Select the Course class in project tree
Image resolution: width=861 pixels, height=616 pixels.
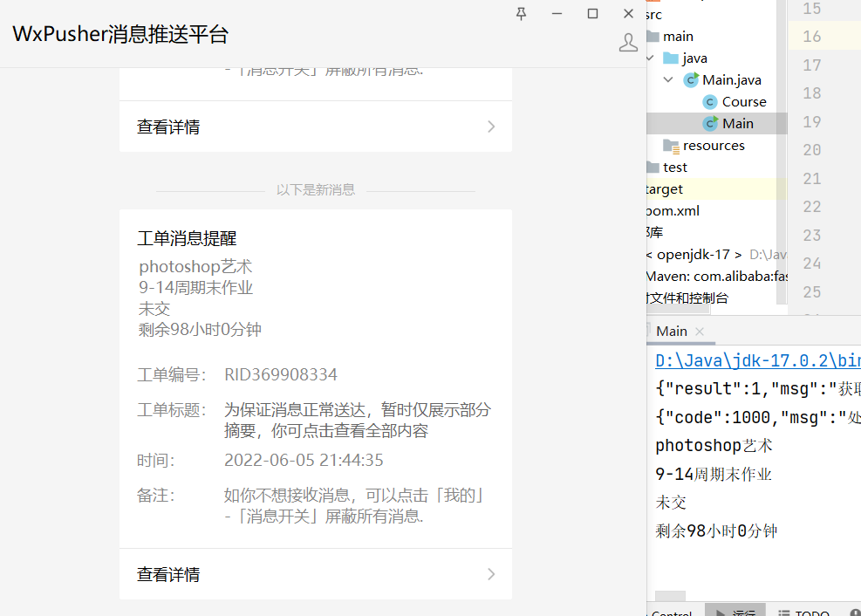point(744,101)
